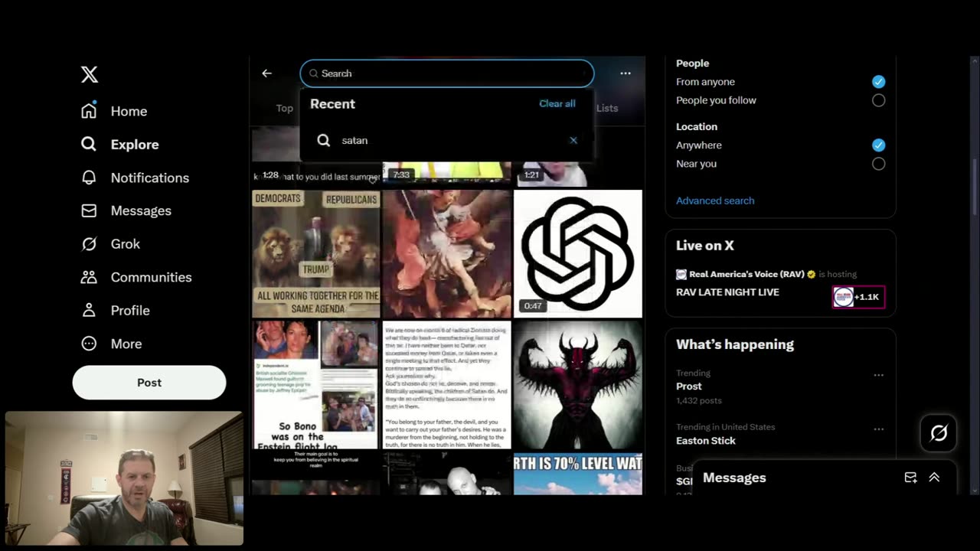Switch to the Top tab
Viewport: 980px width, 551px height.
pyautogui.click(x=284, y=108)
